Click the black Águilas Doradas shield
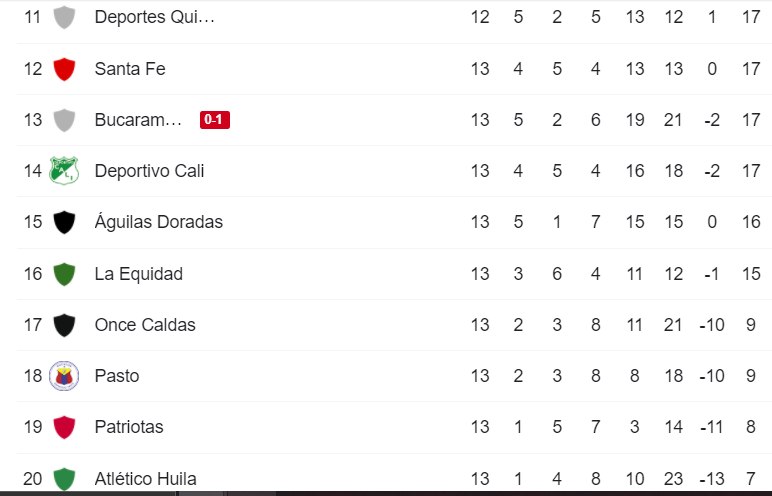This screenshot has height=496, width=772. coord(64,222)
